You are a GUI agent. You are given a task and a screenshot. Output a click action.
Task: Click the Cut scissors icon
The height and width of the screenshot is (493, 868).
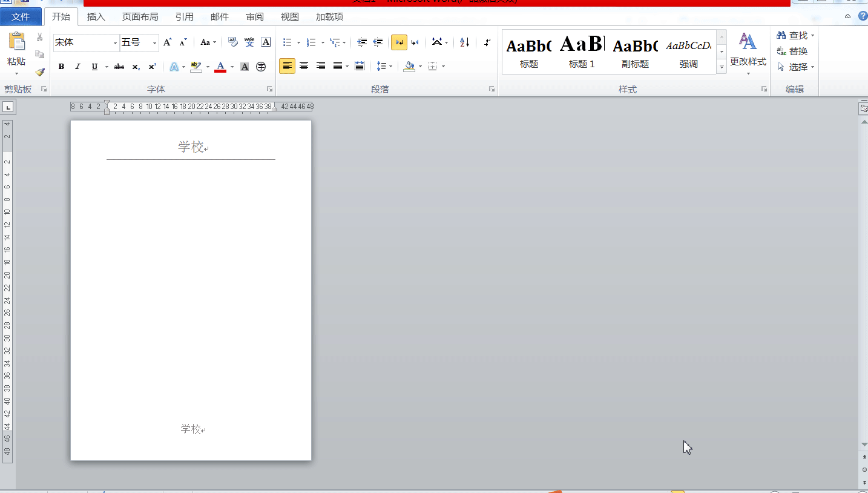pos(40,38)
